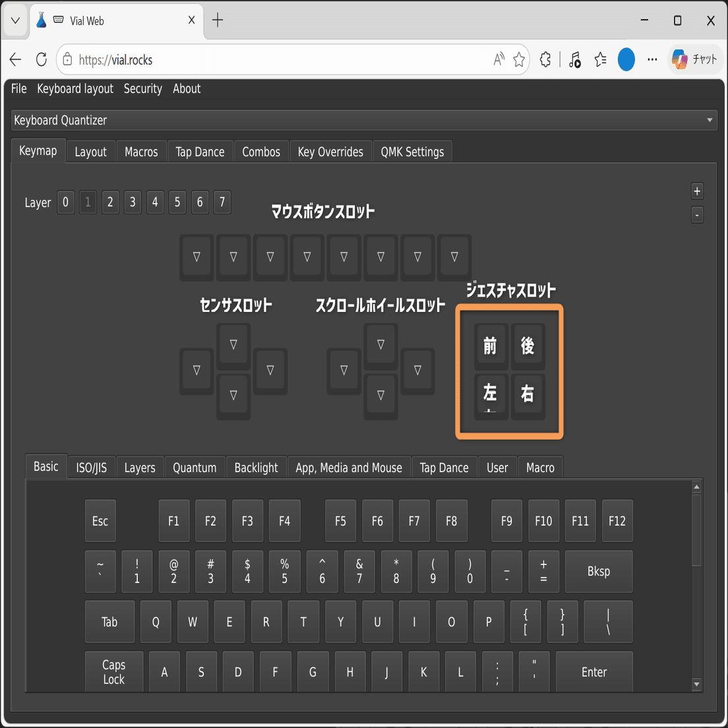Open the site information lock icon
Screen dimensions: 728x728
(67, 59)
